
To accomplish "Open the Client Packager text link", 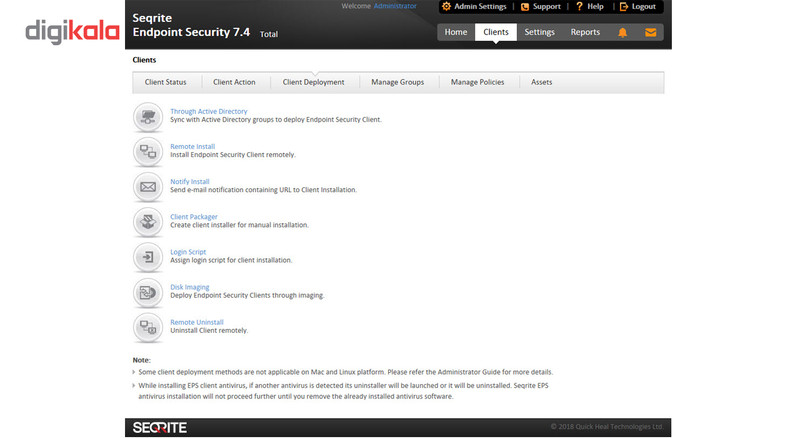I will [x=194, y=216].
